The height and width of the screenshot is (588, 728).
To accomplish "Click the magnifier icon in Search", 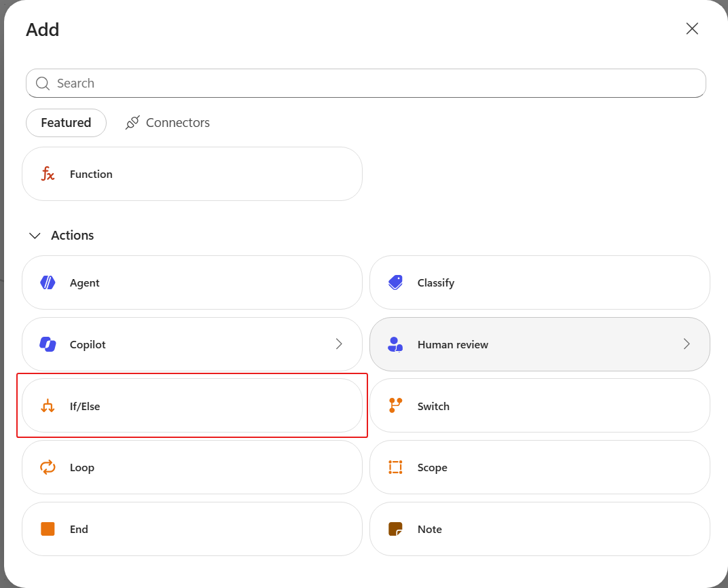I will (x=43, y=84).
